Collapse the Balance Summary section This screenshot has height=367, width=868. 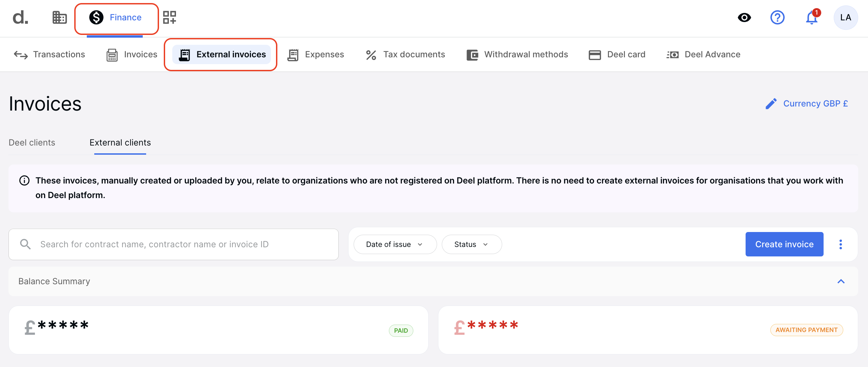tap(841, 281)
